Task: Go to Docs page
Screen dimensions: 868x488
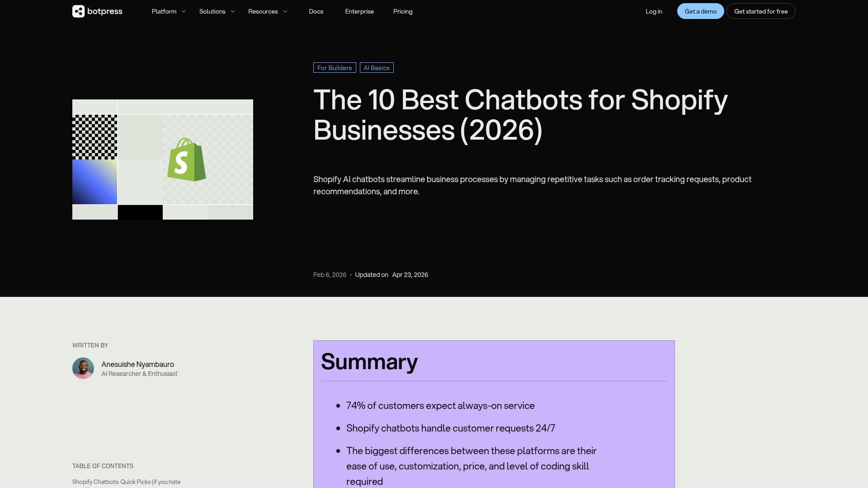Action: click(316, 11)
